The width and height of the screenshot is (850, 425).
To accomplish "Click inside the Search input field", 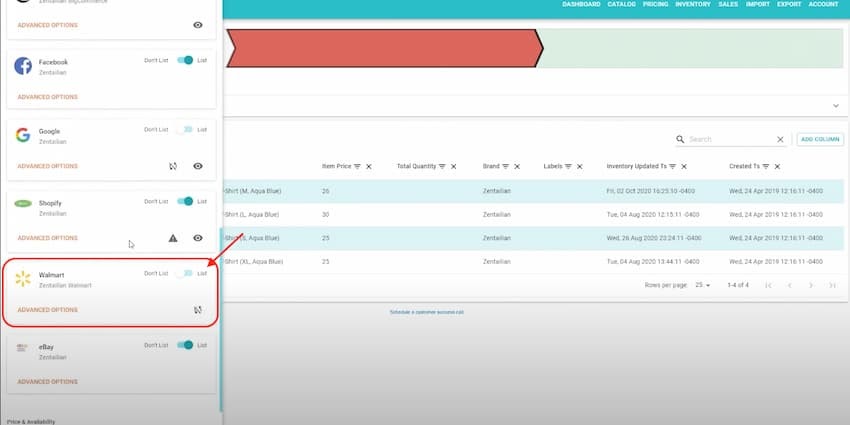I will point(732,139).
